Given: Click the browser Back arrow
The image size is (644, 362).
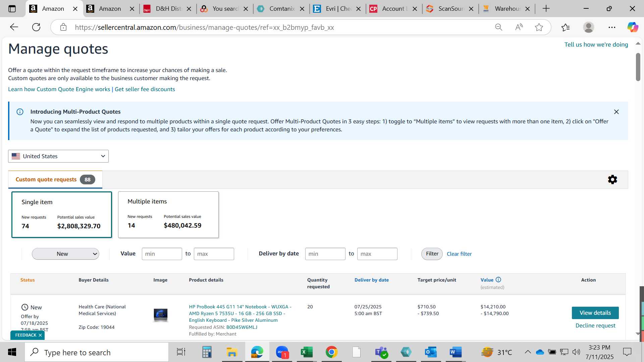Looking at the screenshot, I should (x=14, y=27).
